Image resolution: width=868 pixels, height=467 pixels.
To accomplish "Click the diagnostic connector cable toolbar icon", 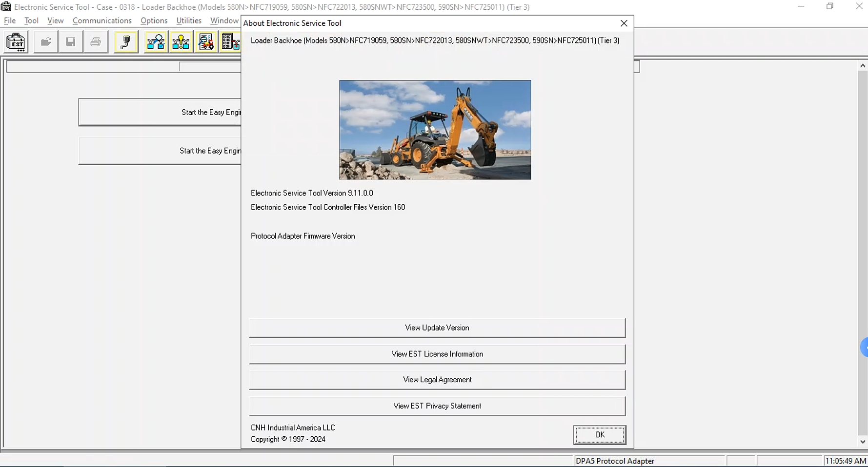I will (126, 42).
